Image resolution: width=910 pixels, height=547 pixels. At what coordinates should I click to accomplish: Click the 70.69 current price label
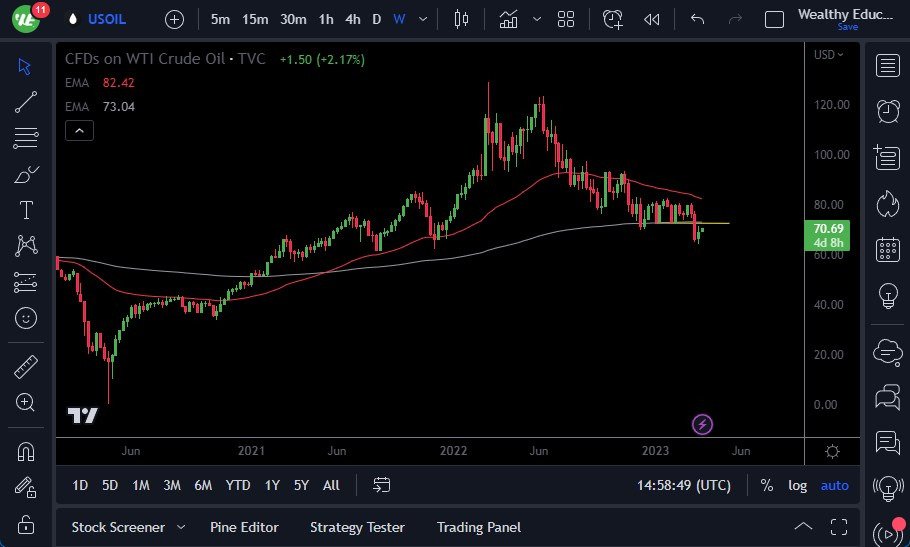pos(828,229)
